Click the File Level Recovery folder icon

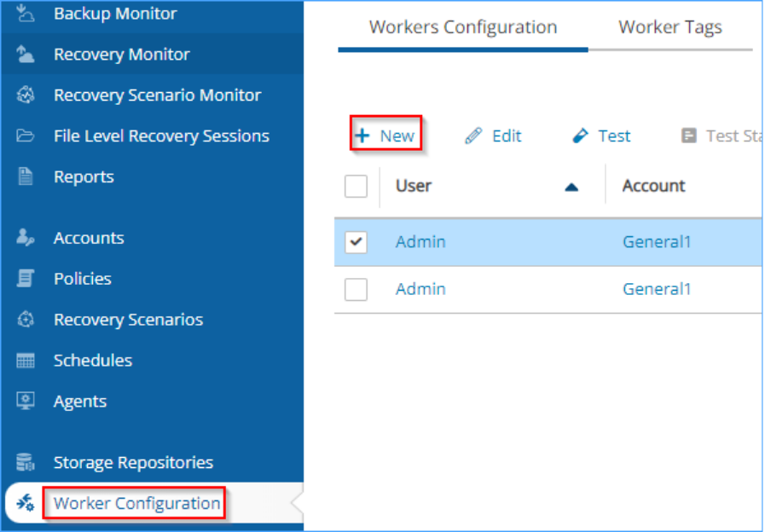[25, 136]
